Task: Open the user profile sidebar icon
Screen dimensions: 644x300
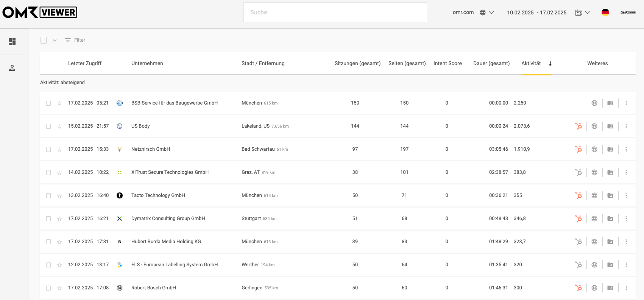Action: tap(12, 68)
